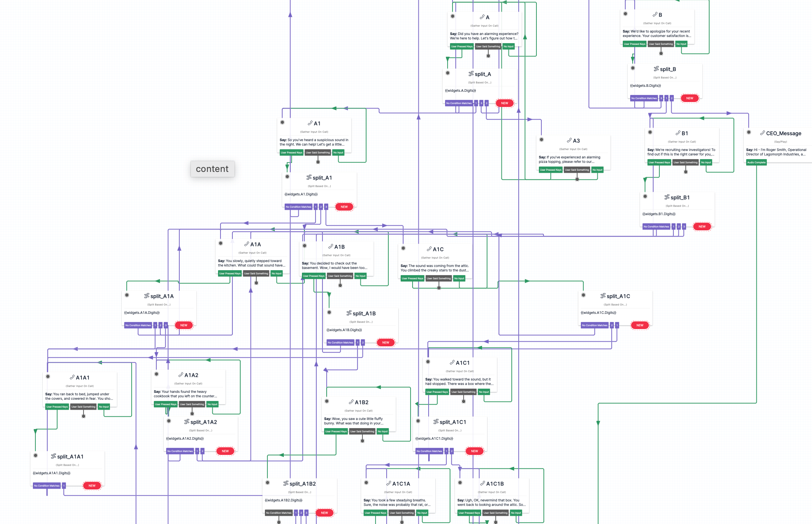The width and height of the screenshot is (812, 524).
Task: Select 'User Pressed Keys' transition on A1B2
Action: tap(336, 431)
